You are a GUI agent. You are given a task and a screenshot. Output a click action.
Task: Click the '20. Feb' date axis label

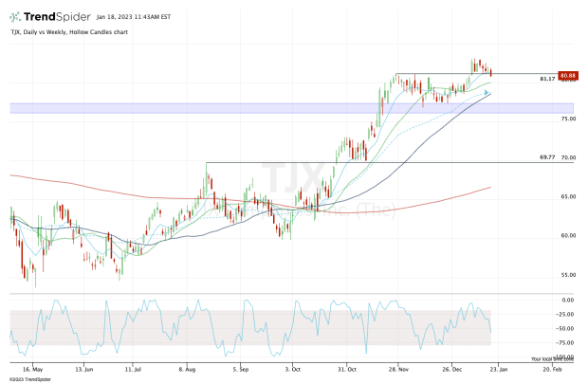click(x=552, y=370)
